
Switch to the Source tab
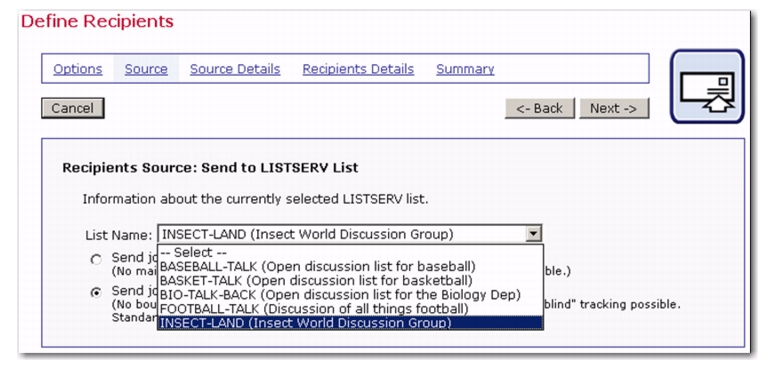pos(146,69)
